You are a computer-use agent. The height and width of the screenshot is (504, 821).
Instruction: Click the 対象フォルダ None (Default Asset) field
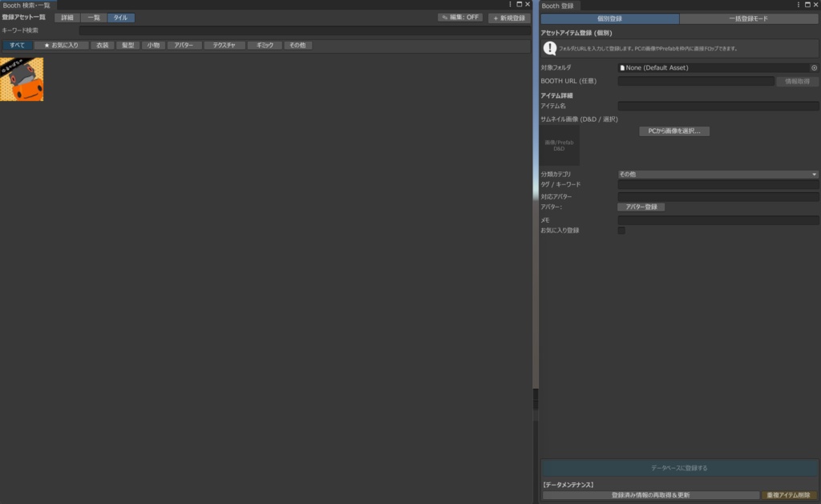pyautogui.click(x=718, y=67)
